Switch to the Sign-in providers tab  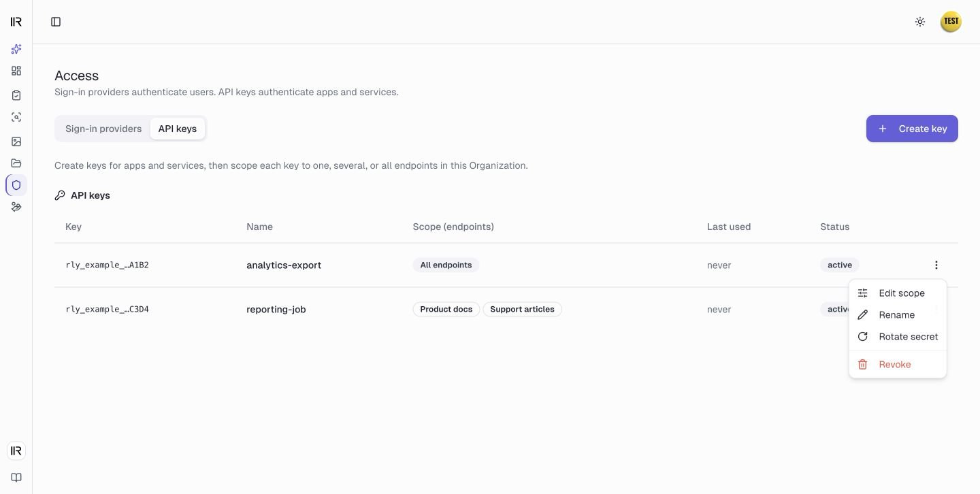point(103,129)
